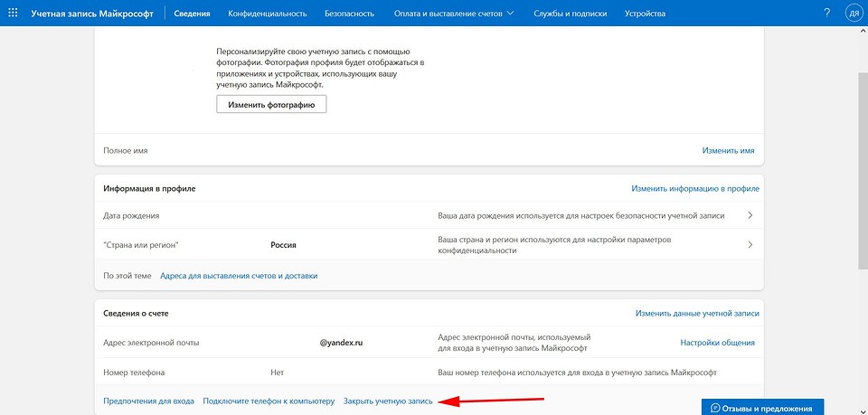Open Изменить информацию в профиле link
Screen dimensions: 868x415
(695, 189)
